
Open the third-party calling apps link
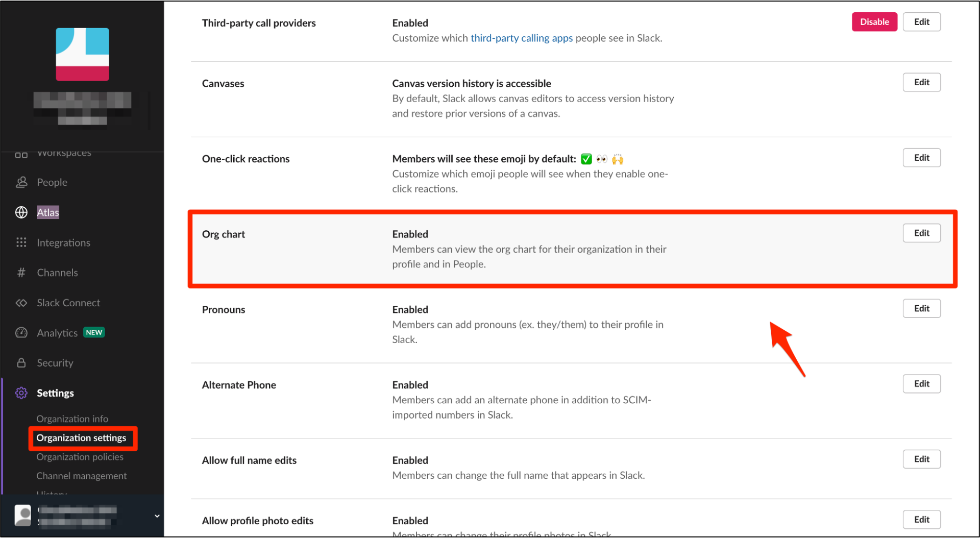pos(521,38)
